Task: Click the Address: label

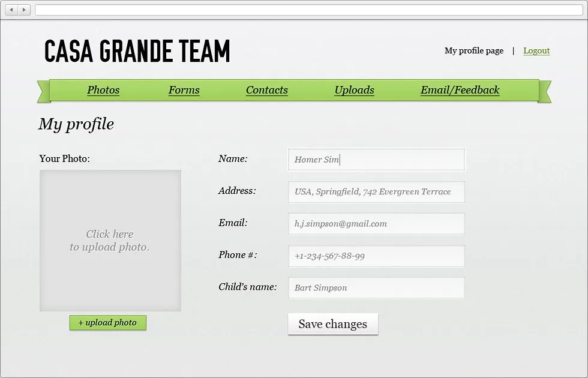Action: (x=237, y=191)
